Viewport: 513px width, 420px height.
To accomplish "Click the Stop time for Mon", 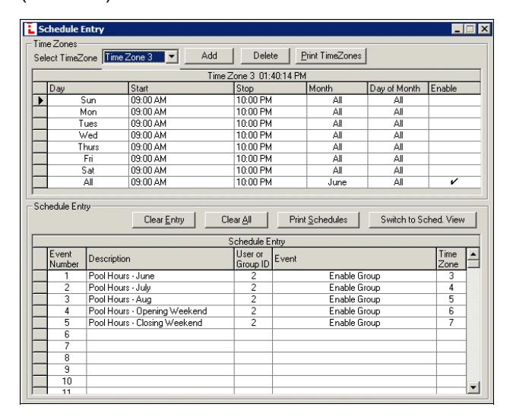I will (271, 112).
